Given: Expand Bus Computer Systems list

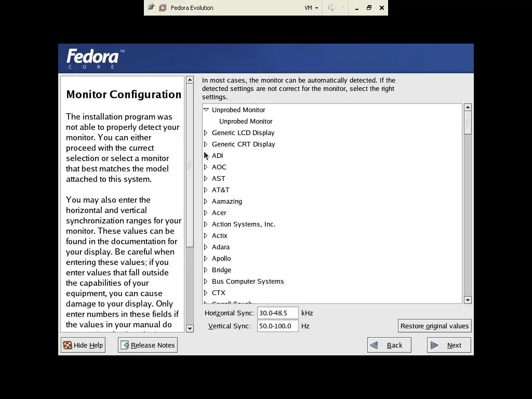Looking at the screenshot, I should (206, 281).
